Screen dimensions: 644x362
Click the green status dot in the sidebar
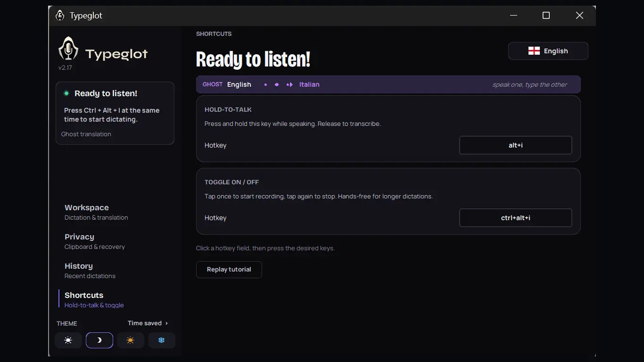click(66, 93)
